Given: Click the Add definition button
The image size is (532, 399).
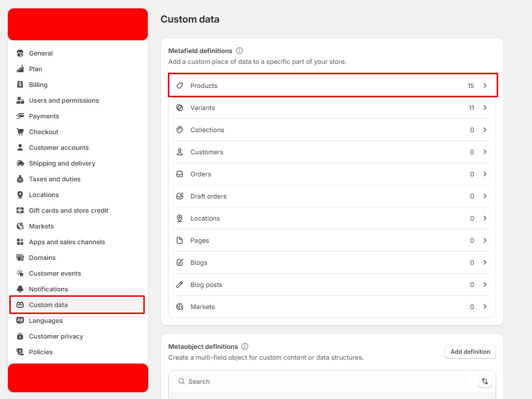Looking at the screenshot, I should (470, 352).
